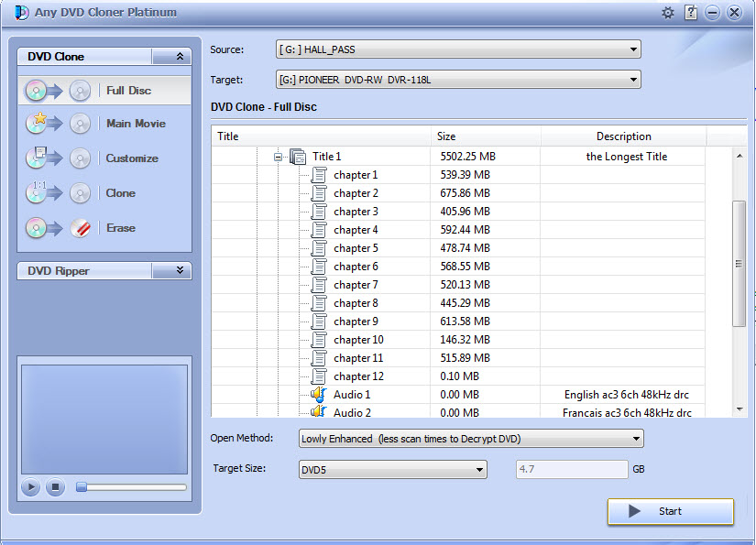
Task: Expand the DVD Ripper panel
Action: point(180,270)
